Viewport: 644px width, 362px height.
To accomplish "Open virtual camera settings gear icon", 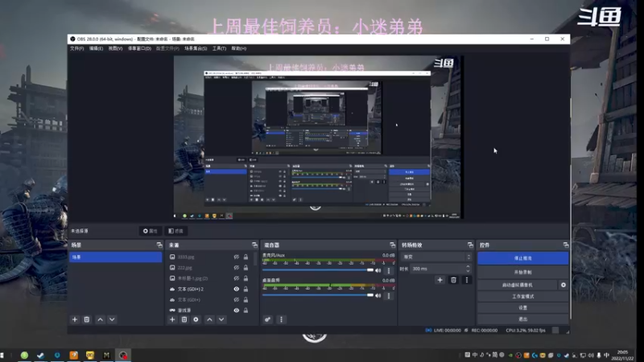I will [x=563, y=285].
